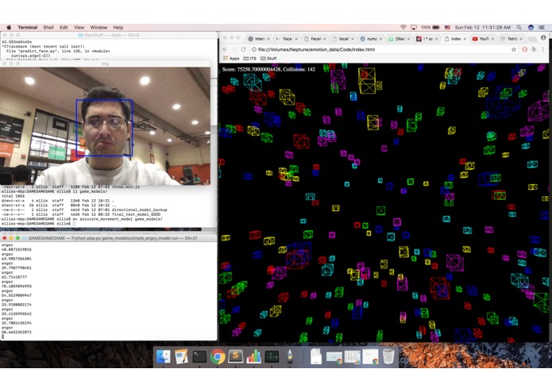The width and height of the screenshot is (552, 392).
Task: Open the ITS bookmarks folder
Action: [x=250, y=59]
